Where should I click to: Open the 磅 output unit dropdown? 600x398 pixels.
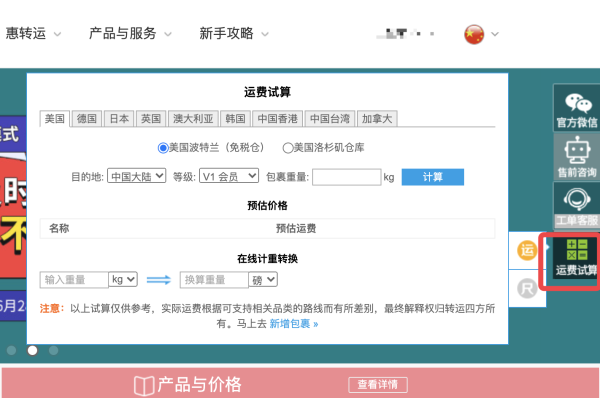coord(263,280)
